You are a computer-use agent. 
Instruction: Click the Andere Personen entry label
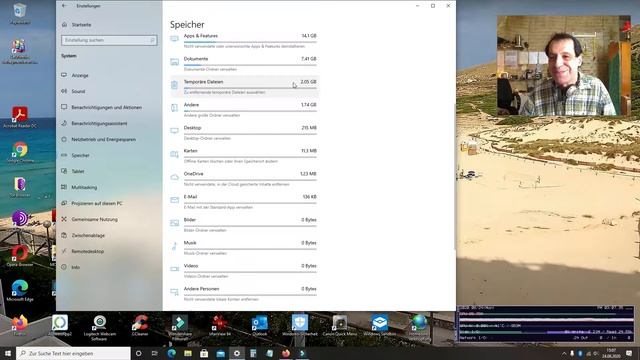(201, 289)
